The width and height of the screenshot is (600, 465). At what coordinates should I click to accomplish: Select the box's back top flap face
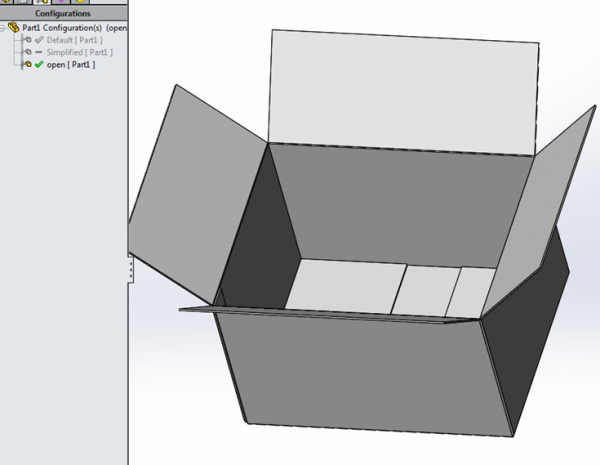(x=405, y=90)
